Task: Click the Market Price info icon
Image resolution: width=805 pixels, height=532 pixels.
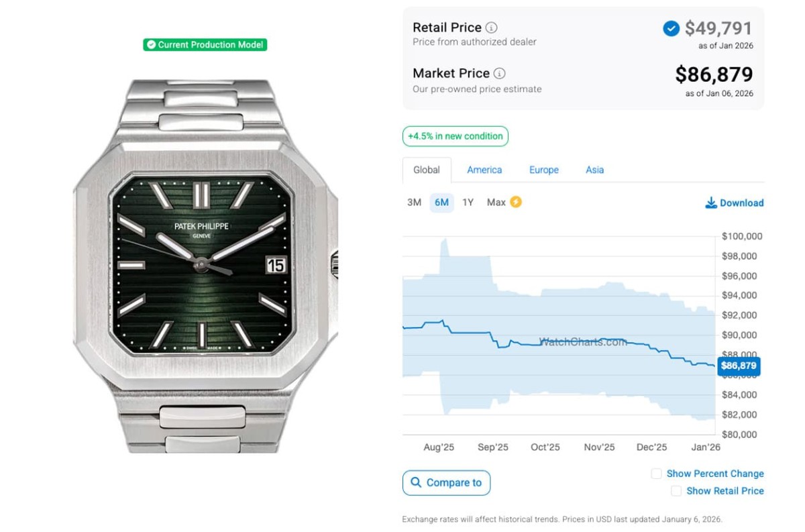Action: tap(500, 74)
